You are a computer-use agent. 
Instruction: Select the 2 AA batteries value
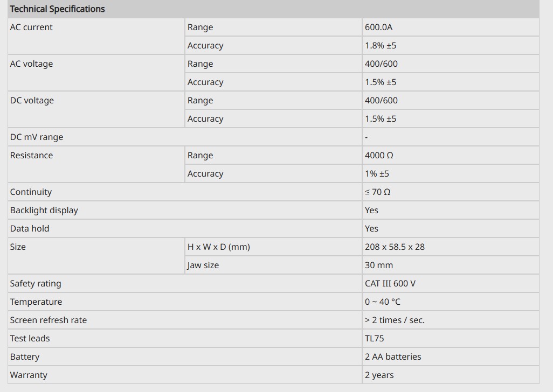coord(393,357)
